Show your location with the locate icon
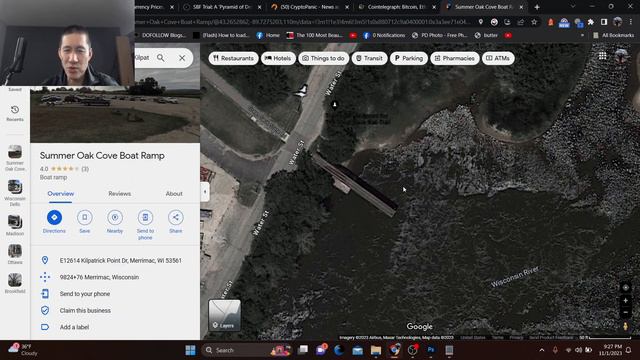The width and height of the screenshot is (640, 360). (x=625, y=287)
